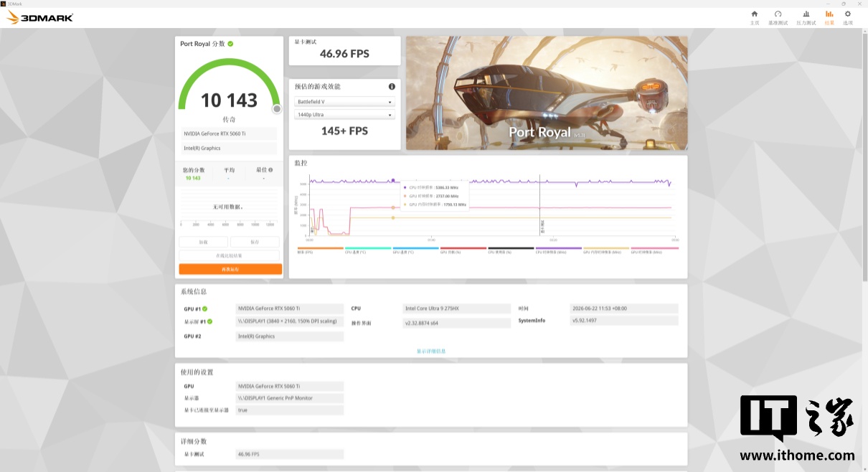The width and height of the screenshot is (868, 472).
Task: Click the grey marker on the score gauge
Action: point(277,109)
